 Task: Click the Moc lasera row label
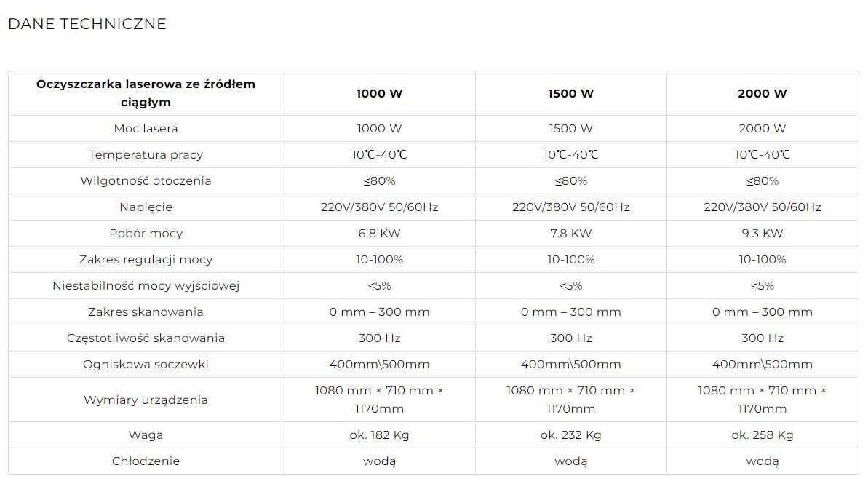pyautogui.click(x=146, y=129)
